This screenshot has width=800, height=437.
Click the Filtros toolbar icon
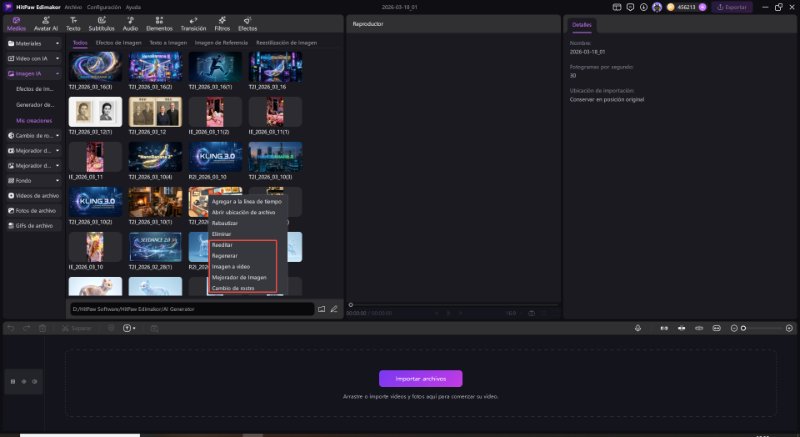221,24
